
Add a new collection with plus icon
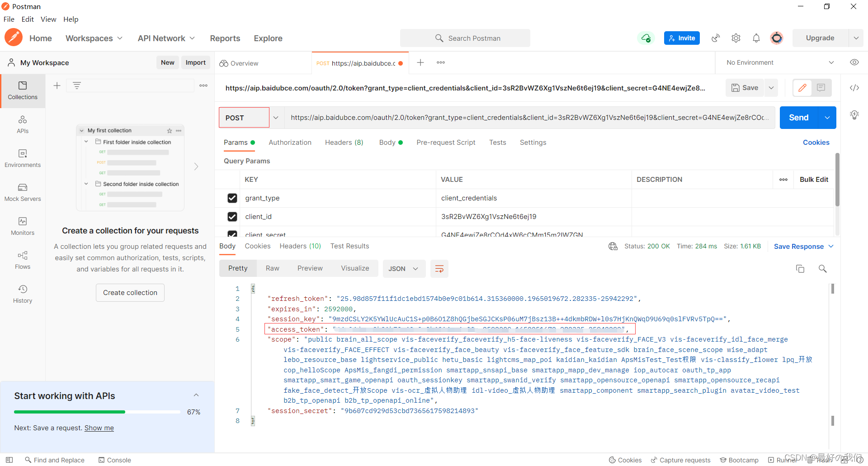pos(57,86)
